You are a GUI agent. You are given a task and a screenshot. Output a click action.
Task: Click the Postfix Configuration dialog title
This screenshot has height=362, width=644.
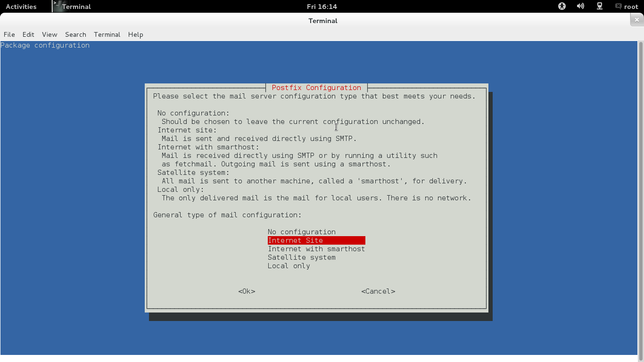[316, 88]
